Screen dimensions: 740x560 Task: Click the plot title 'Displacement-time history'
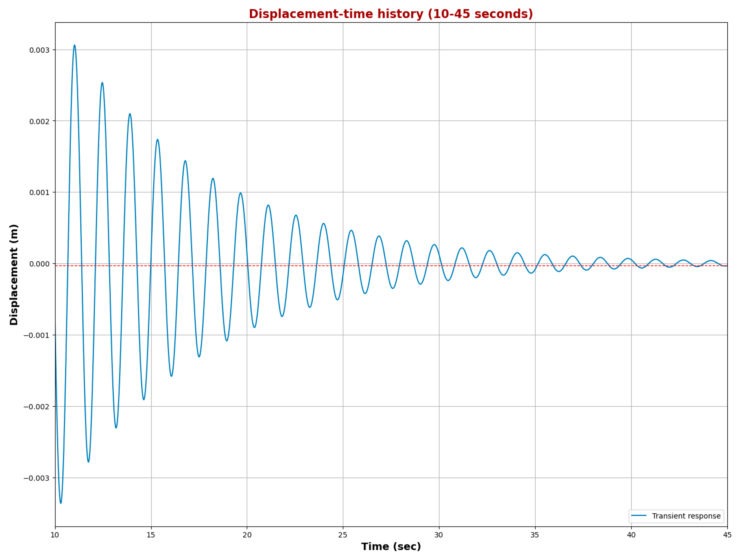[x=391, y=14]
